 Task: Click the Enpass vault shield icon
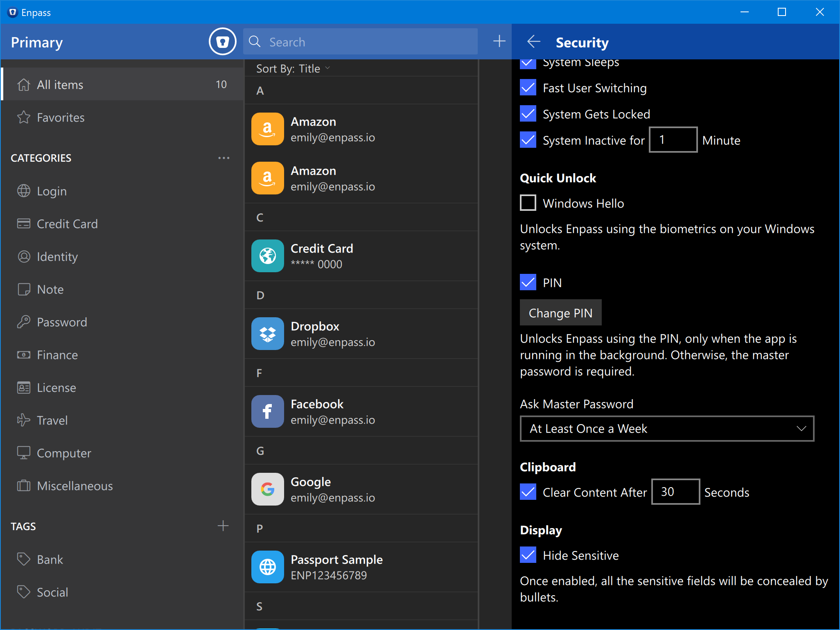(x=222, y=42)
